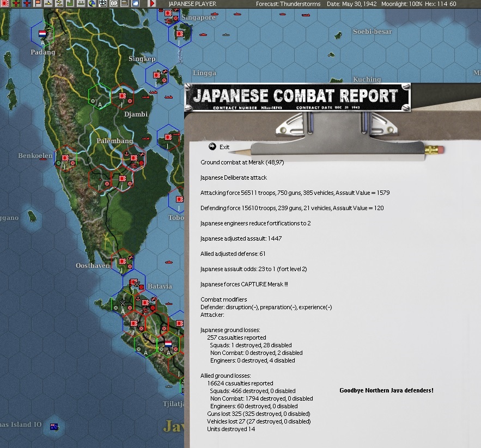Select the Japanese unit on island east of Palembang

click(x=168, y=137)
